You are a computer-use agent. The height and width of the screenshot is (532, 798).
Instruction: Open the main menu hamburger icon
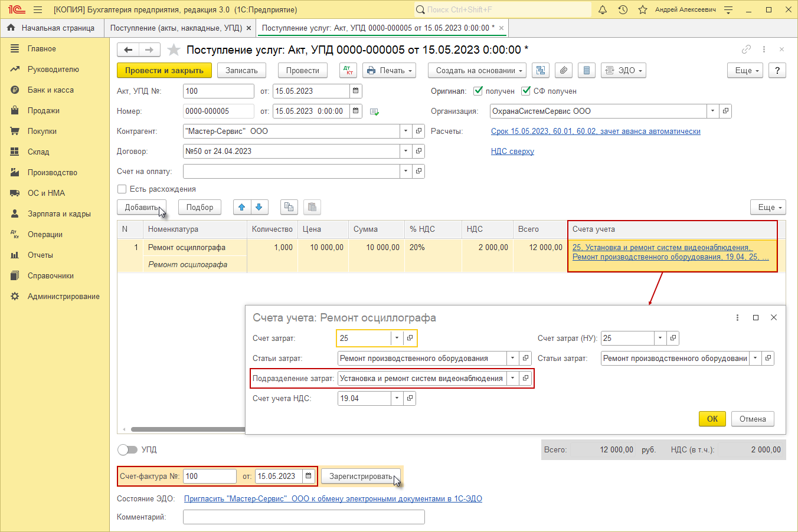tap(38, 9)
